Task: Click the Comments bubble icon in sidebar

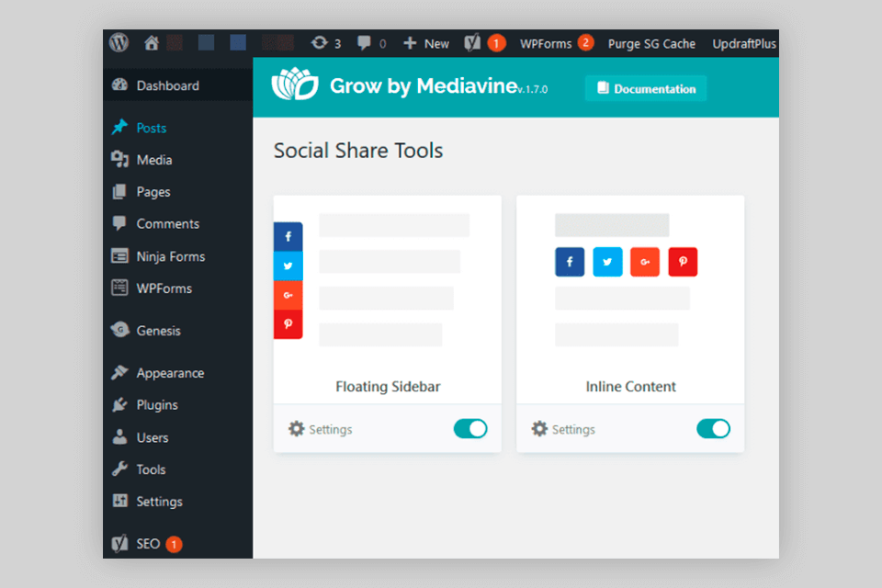Action: (119, 223)
